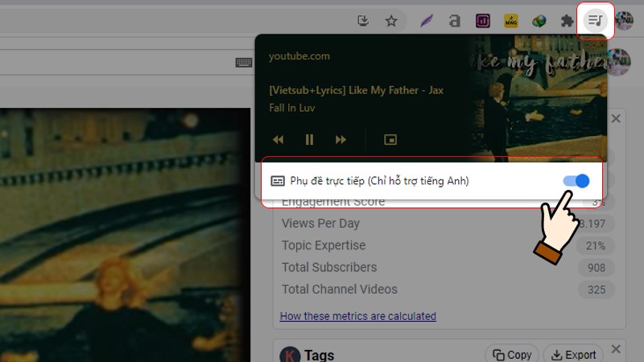
Task: Click the youtube.com source in the media popup
Action: pos(299,56)
